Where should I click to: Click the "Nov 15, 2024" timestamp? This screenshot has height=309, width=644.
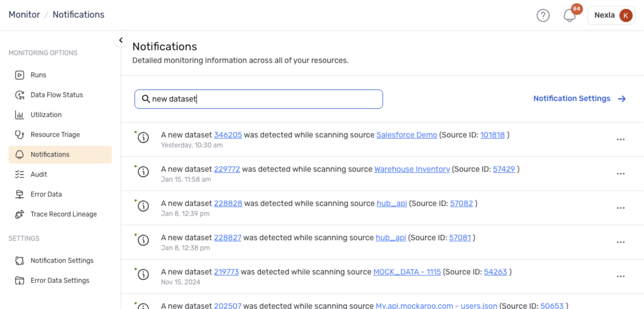pos(180,282)
